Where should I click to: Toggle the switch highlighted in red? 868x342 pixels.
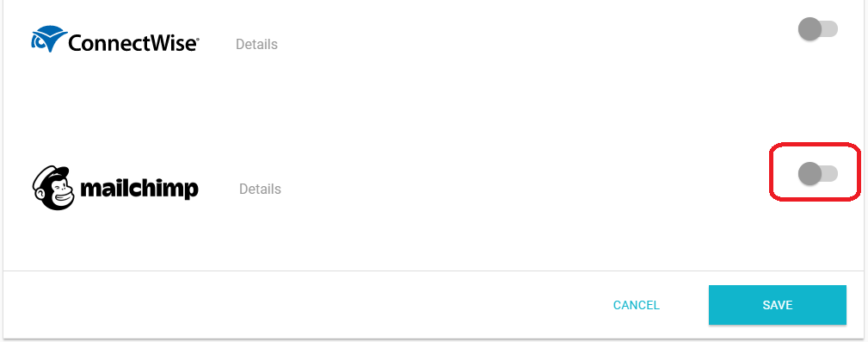[x=817, y=173]
